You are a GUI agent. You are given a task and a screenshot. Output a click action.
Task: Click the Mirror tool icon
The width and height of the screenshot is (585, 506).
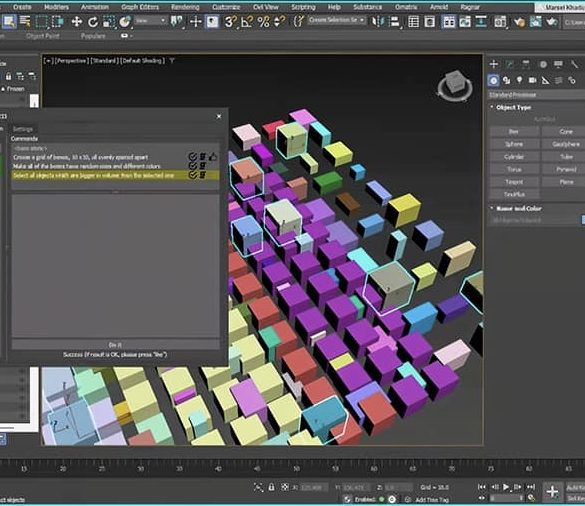[378, 22]
